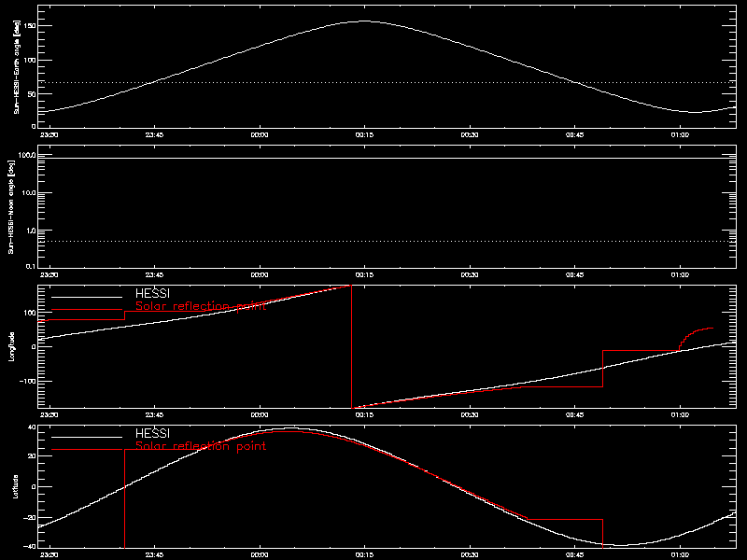Select the 'Sun-HESSI-Earth angle [deg]' axis title
Image resolution: width=747 pixels, height=560 pixels.
[16, 67]
